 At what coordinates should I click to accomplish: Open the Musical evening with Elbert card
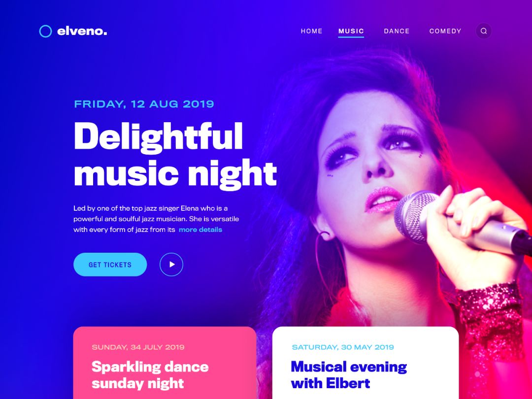click(366, 363)
